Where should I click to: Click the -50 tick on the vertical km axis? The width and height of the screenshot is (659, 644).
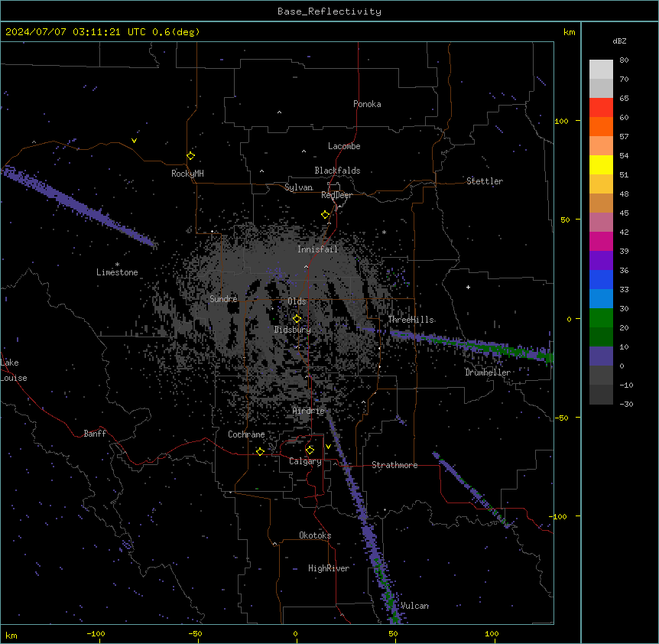click(561, 418)
